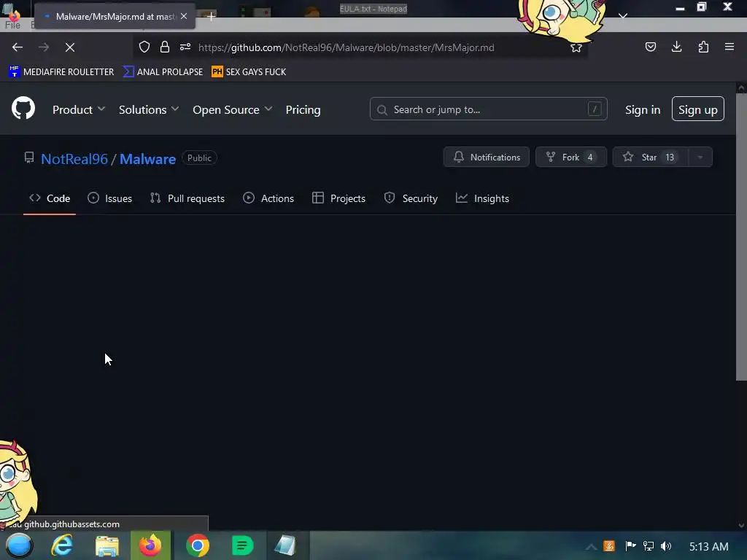The height and width of the screenshot is (560, 747).
Task: Open the volume speaker tray icon
Action: coord(666,546)
